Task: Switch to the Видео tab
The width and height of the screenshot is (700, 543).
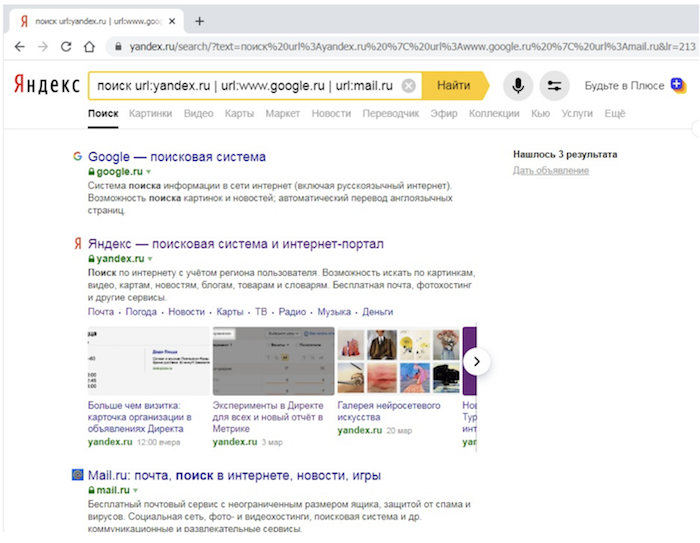Action: pyautogui.click(x=199, y=113)
